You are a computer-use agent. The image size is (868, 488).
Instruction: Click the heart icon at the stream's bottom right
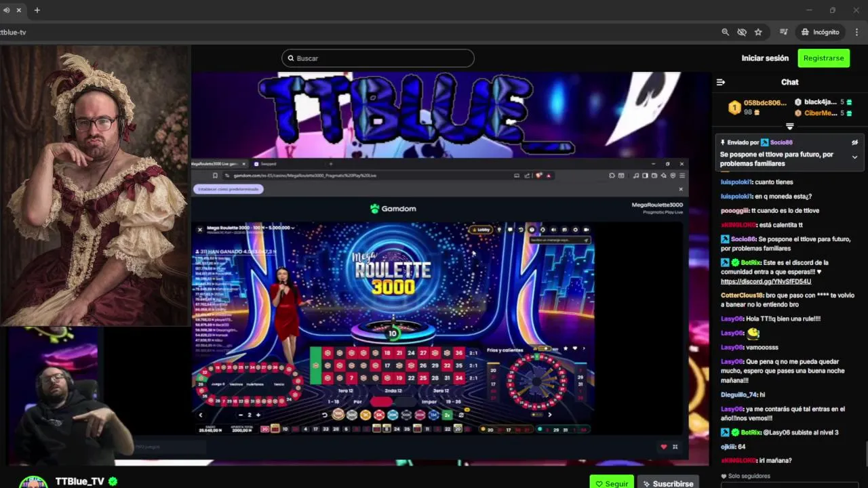(x=663, y=447)
